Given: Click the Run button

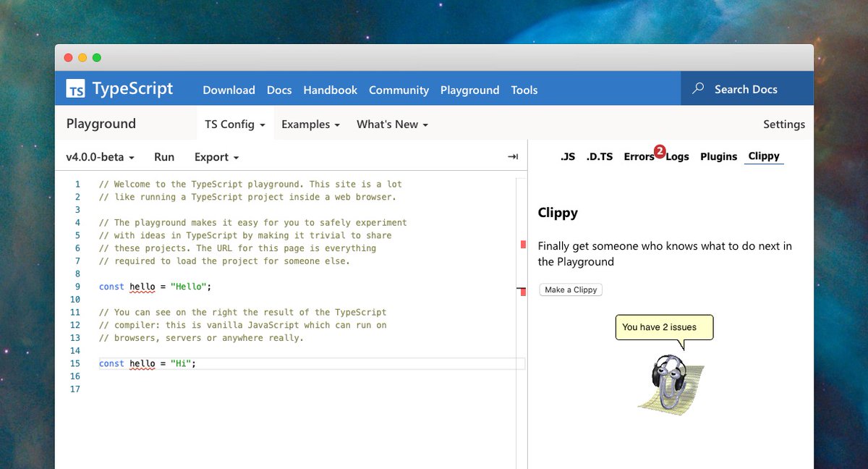Looking at the screenshot, I should pyautogui.click(x=164, y=157).
